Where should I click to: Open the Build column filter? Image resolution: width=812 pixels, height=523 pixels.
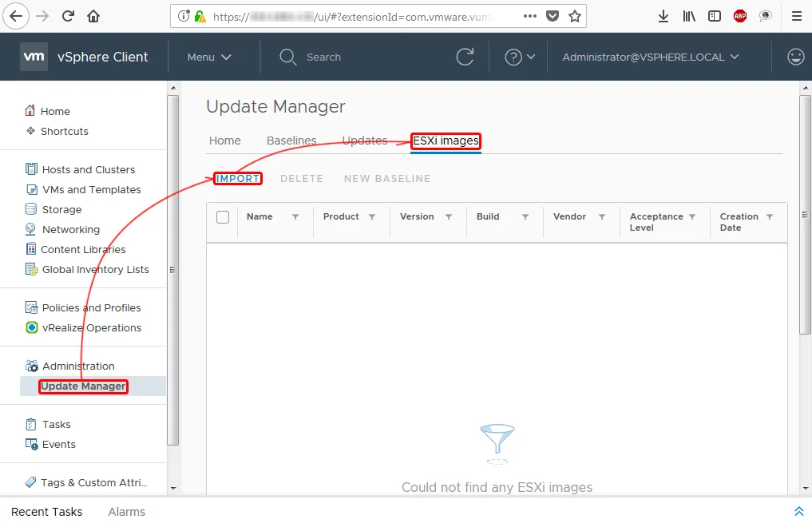click(x=525, y=217)
